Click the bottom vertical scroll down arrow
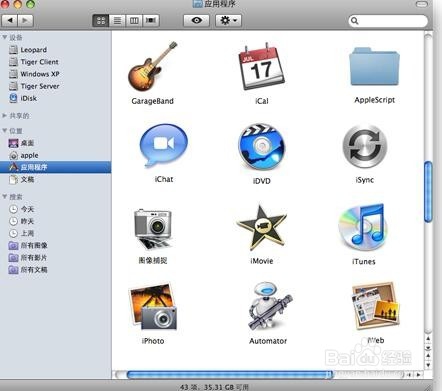The width and height of the screenshot is (442, 391). 428,365
